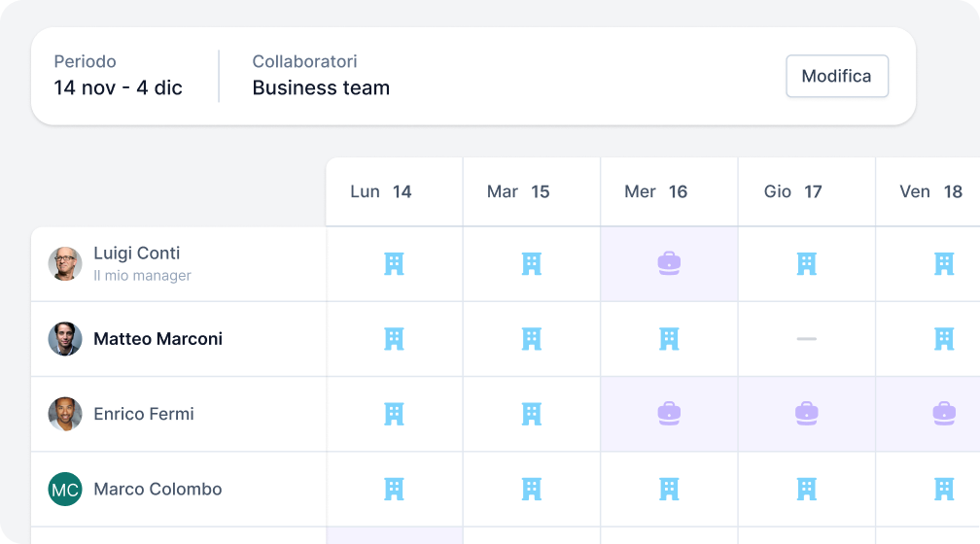Click the Collaboratori Business team field
Image resolution: width=980 pixels, height=544 pixels.
click(321, 87)
